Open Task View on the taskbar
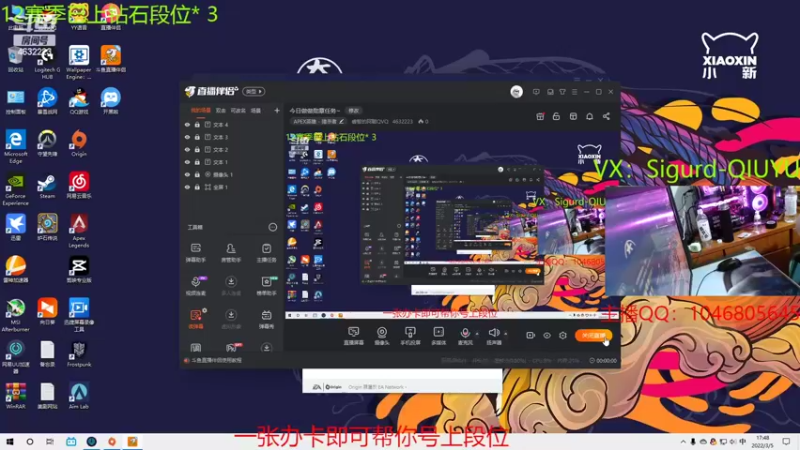800x450 pixels. [x=49, y=442]
